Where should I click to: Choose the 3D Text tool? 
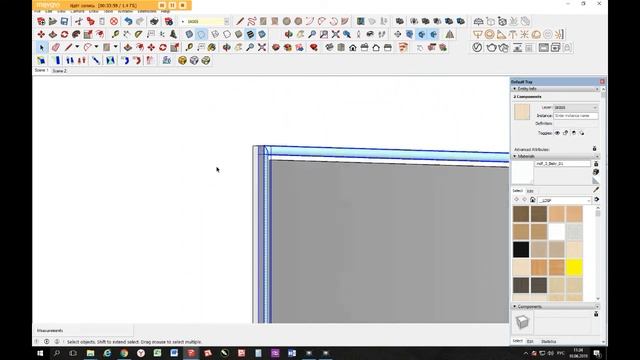(x=173, y=35)
